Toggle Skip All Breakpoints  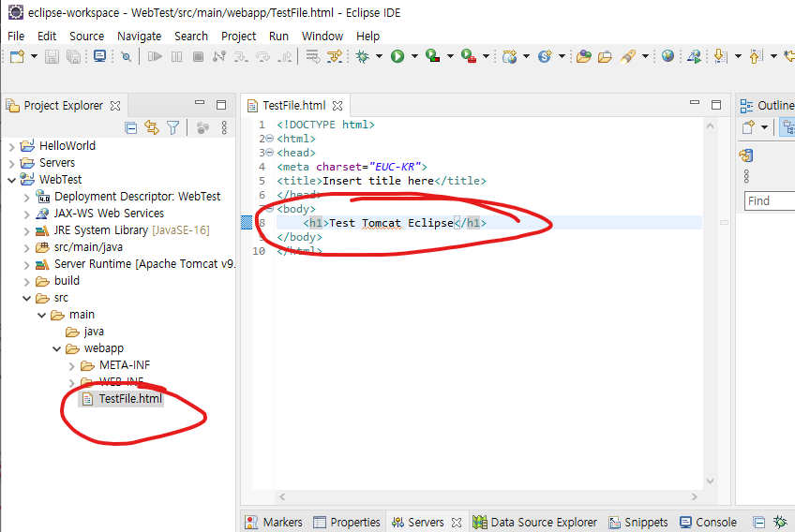coord(127,57)
